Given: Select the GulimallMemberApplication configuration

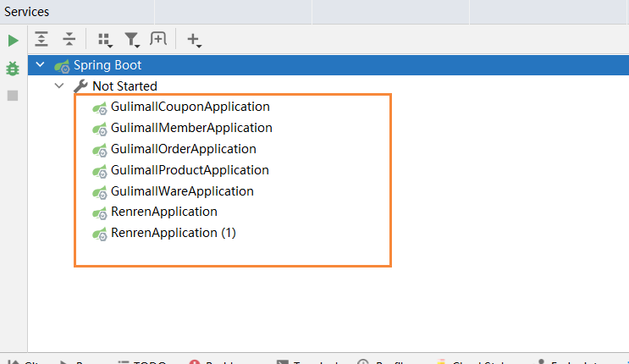Looking at the screenshot, I should (191, 128).
